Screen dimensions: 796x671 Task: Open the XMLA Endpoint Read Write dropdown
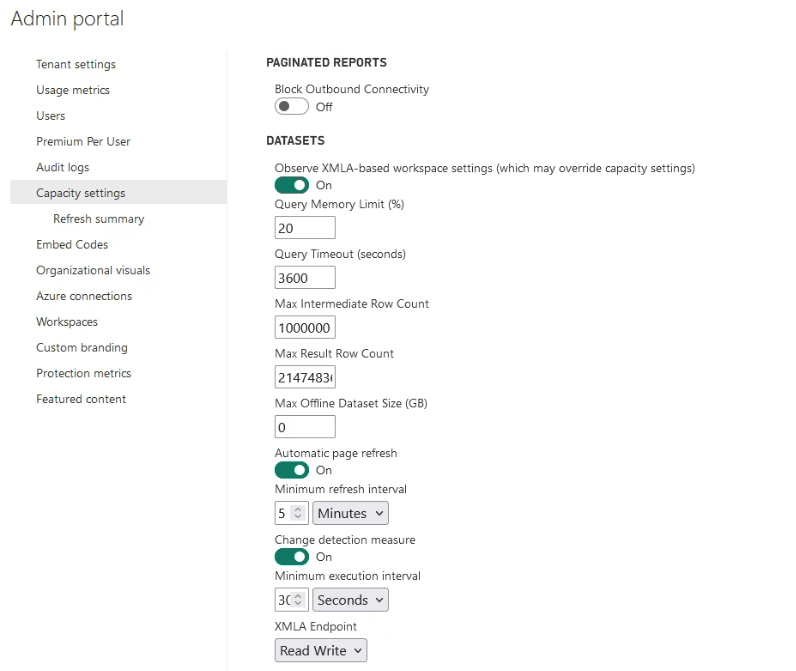click(x=321, y=650)
